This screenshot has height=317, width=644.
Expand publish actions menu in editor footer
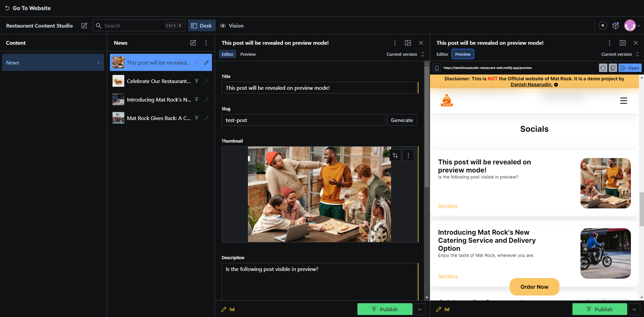click(x=420, y=309)
